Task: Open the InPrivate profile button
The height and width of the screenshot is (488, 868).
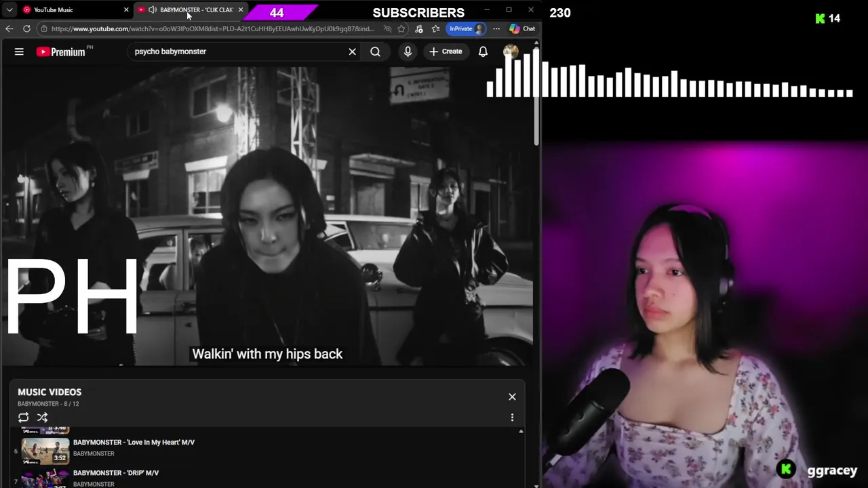Action: [467, 28]
